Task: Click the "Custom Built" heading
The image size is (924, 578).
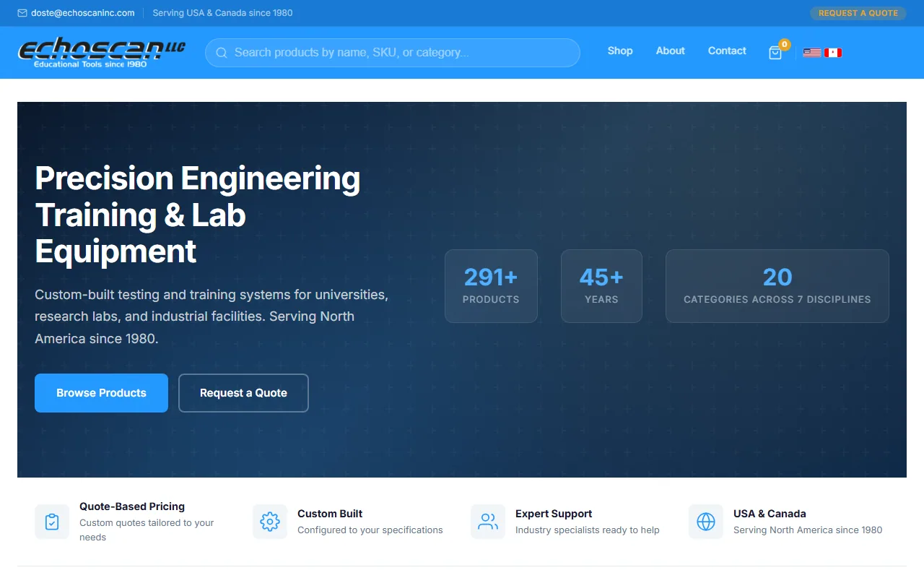Action: tap(330, 514)
